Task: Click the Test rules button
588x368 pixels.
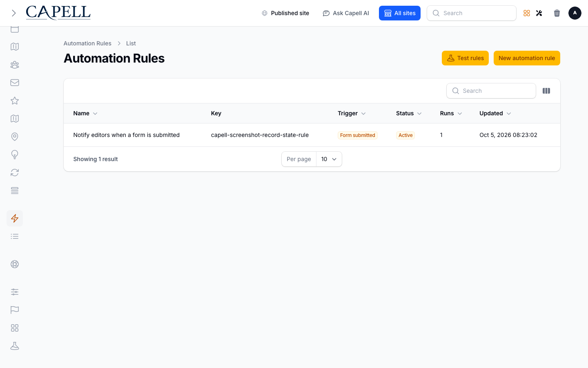Action: (x=465, y=58)
